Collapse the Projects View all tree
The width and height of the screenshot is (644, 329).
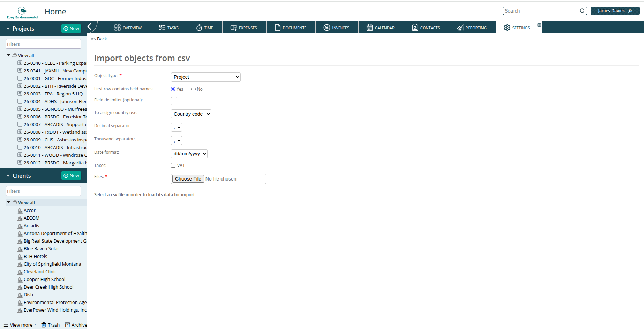coord(8,55)
